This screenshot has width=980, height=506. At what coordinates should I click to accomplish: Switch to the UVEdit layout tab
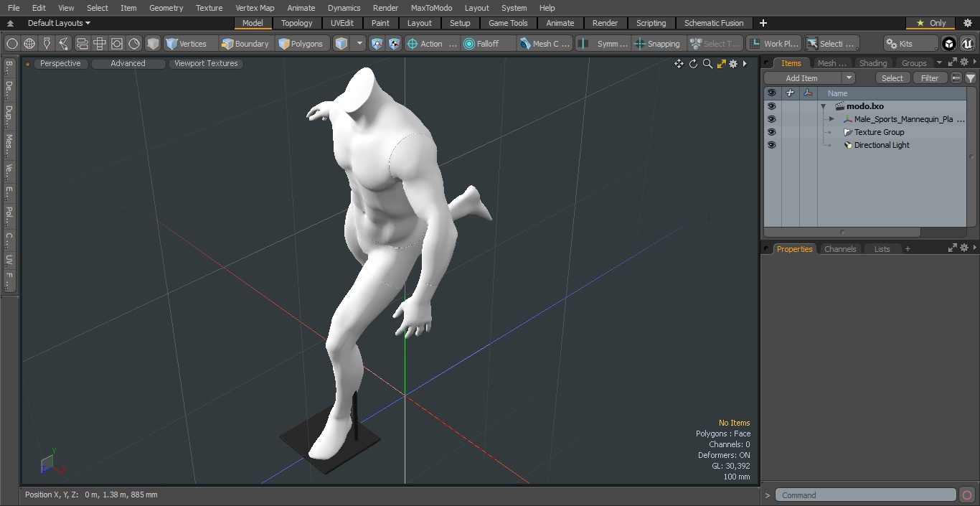[x=342, y=23]
